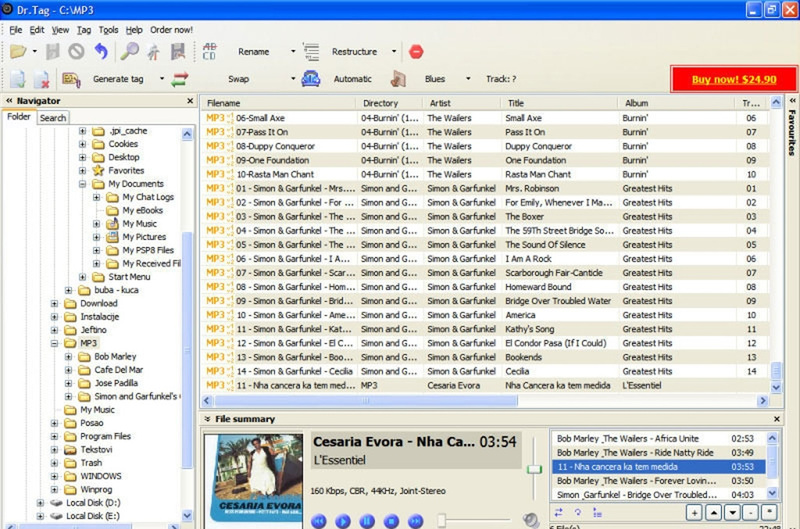Click the Generate tag icon
Screen dimensions: 800x529
point(71,79)
